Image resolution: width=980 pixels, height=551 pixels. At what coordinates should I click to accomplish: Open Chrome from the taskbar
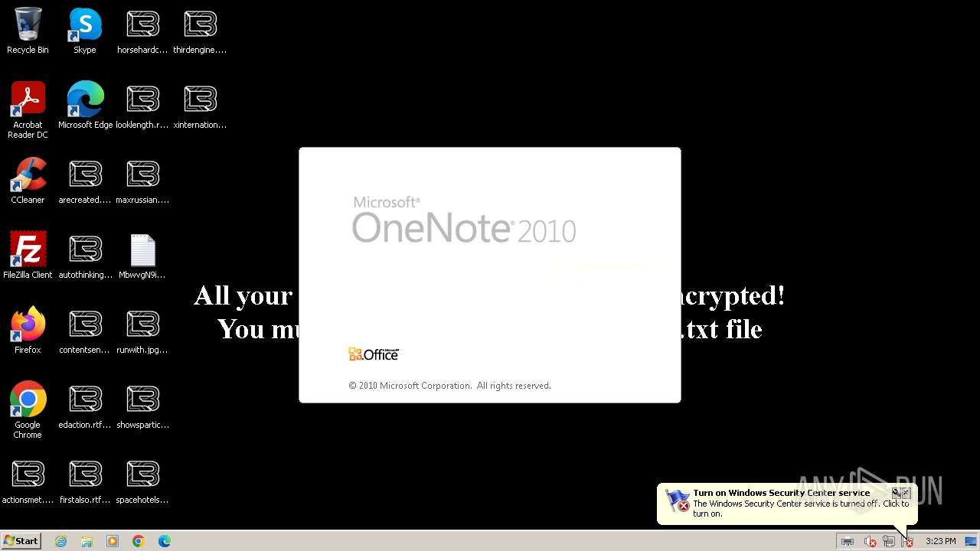139,541
